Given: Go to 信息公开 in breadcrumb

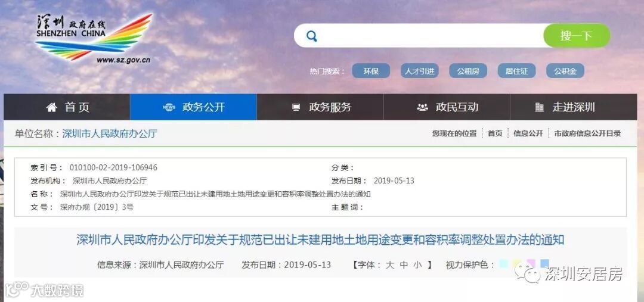Looking at the screenshot, I should coord(528,133).
